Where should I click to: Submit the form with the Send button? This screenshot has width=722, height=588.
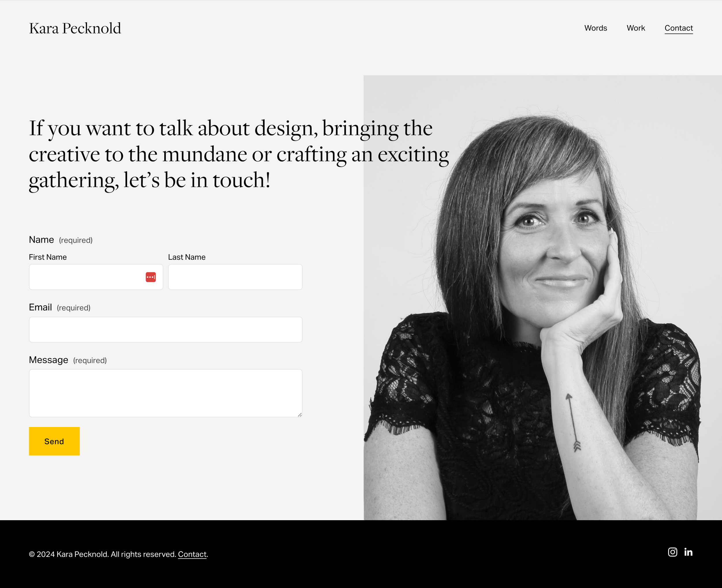coord(54,441)
